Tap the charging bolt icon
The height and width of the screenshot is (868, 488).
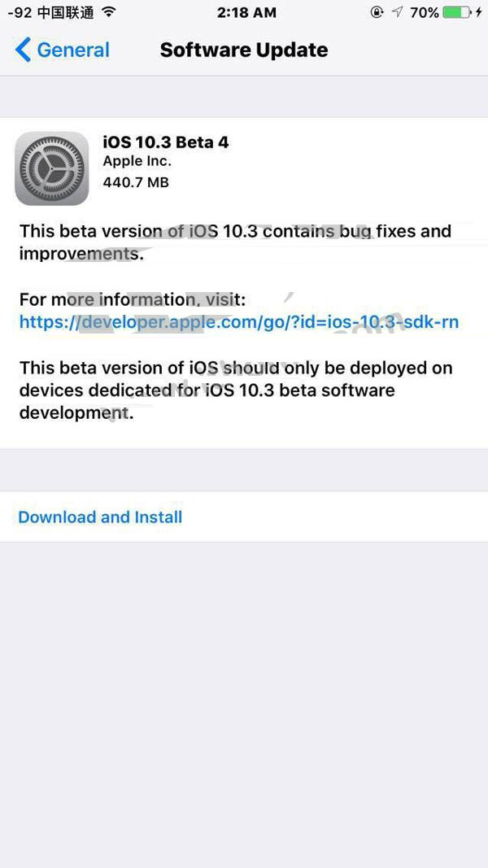click(x=478, y=12)
